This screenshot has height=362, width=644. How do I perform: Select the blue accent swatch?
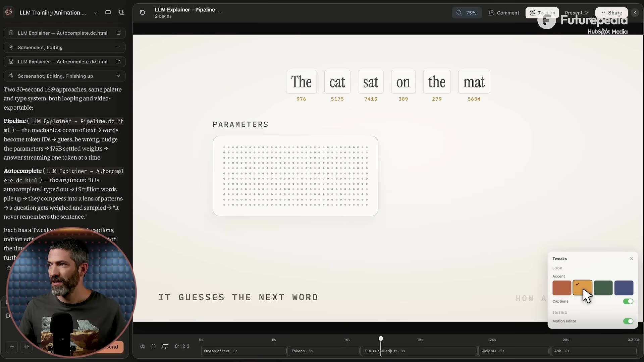(624, 288)
